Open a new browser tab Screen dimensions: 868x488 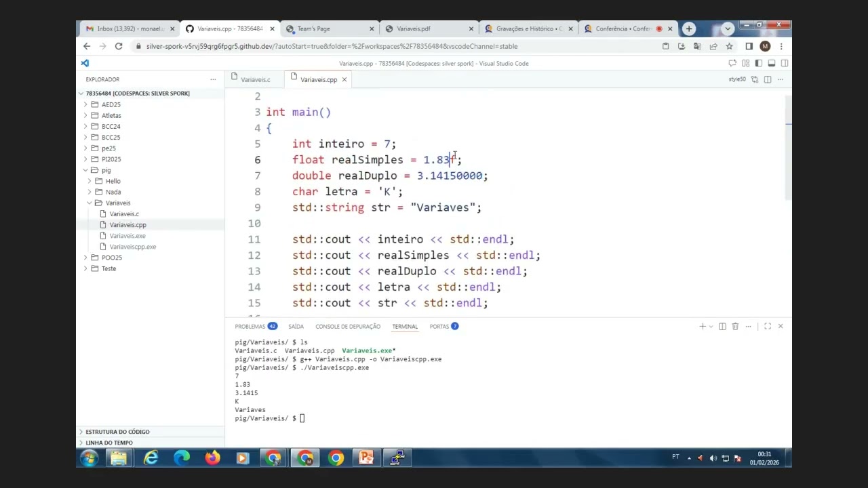(689, 28)
